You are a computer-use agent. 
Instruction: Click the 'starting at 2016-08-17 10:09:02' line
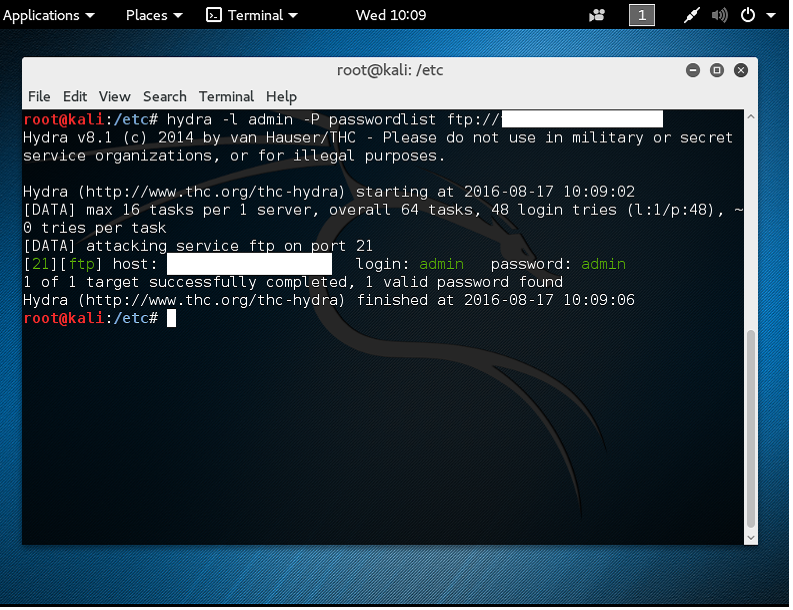[x=329, y=192]
